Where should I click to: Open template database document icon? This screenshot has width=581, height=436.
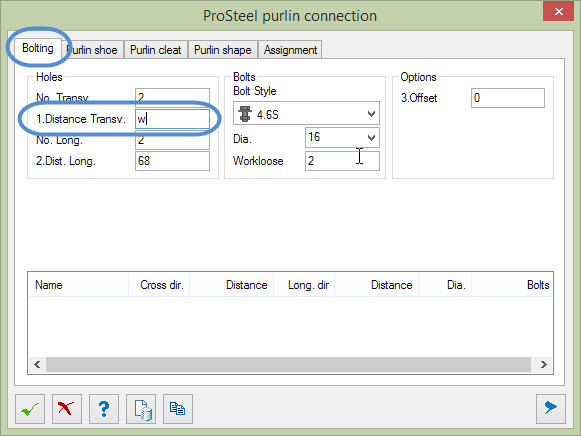[x=141, y=409]
